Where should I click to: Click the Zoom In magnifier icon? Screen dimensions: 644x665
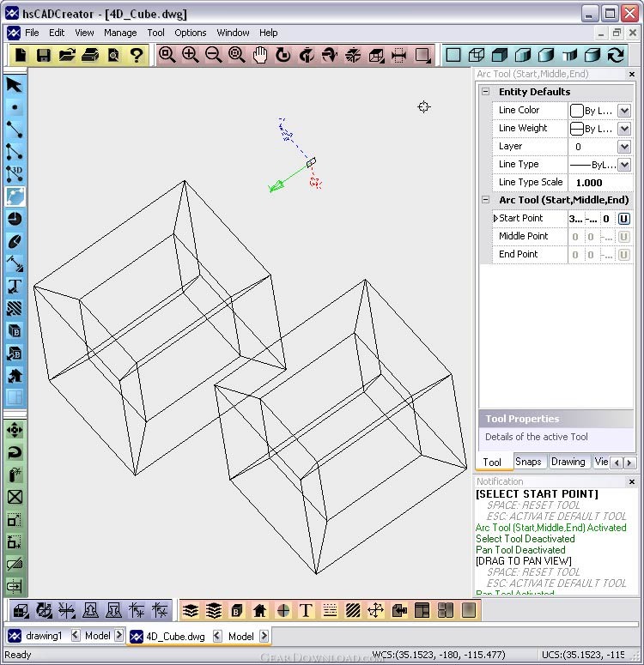coord(191,55)
